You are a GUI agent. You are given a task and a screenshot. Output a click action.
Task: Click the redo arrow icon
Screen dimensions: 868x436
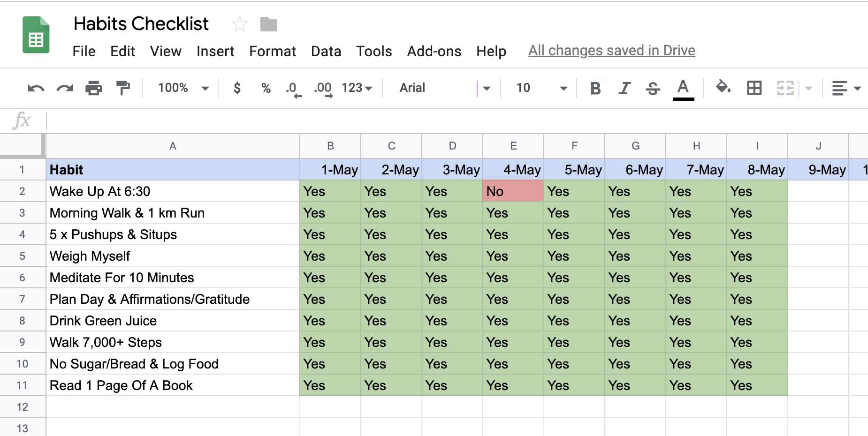[65, 88]
